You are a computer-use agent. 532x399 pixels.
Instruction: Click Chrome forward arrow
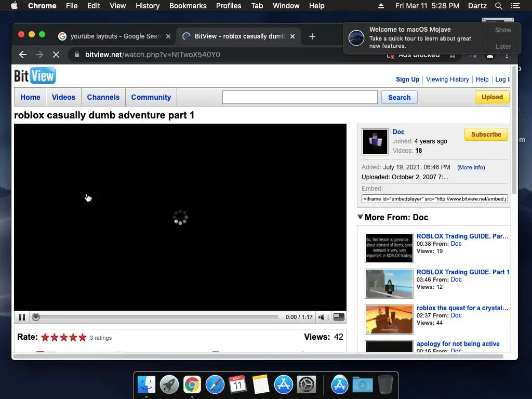point(39,55)
